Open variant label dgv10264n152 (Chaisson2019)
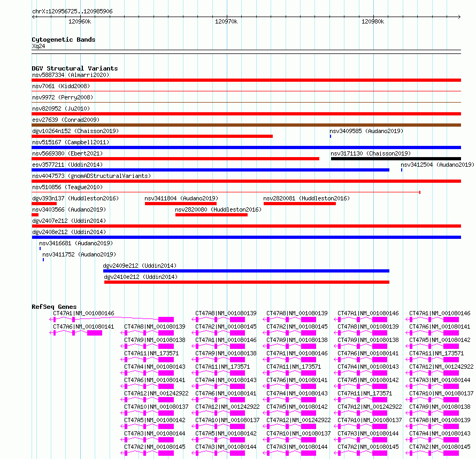 click(75, 131)
